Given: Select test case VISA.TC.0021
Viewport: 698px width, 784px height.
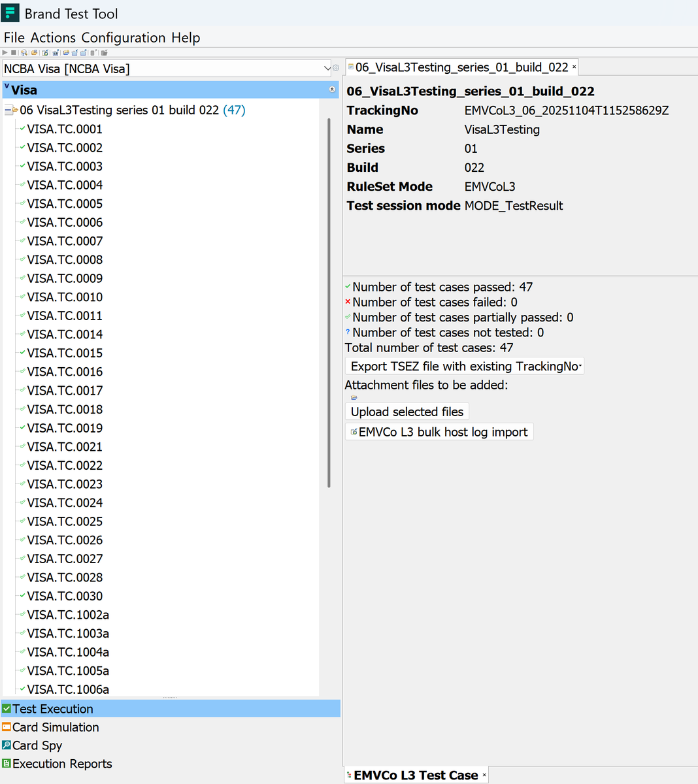Looking at the screenshot, I should coord(65,446).
